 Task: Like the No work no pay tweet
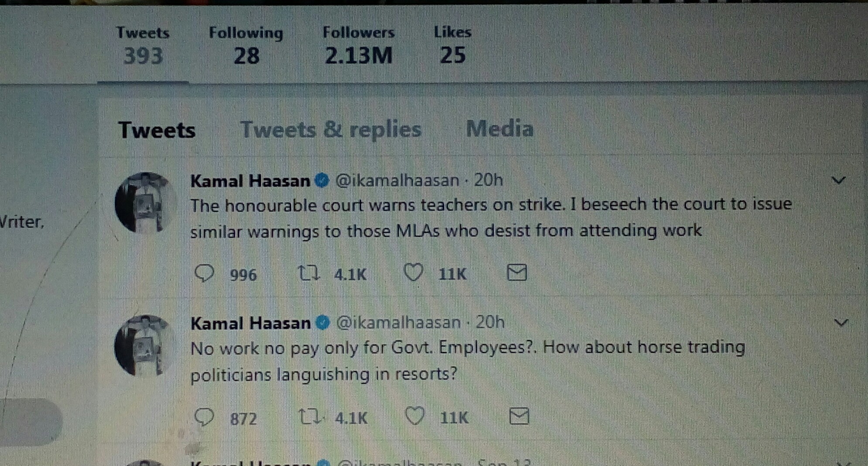click(x=415, y=416)
